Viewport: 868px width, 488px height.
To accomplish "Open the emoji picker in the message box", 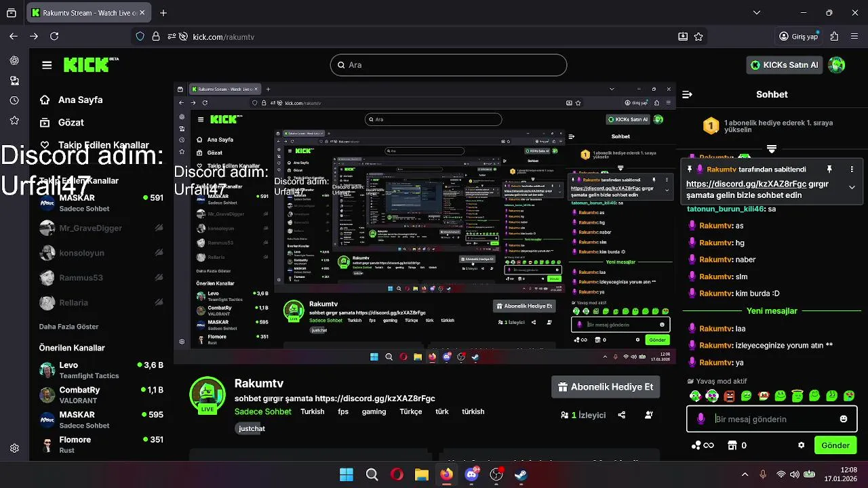I will click(844, 419).
